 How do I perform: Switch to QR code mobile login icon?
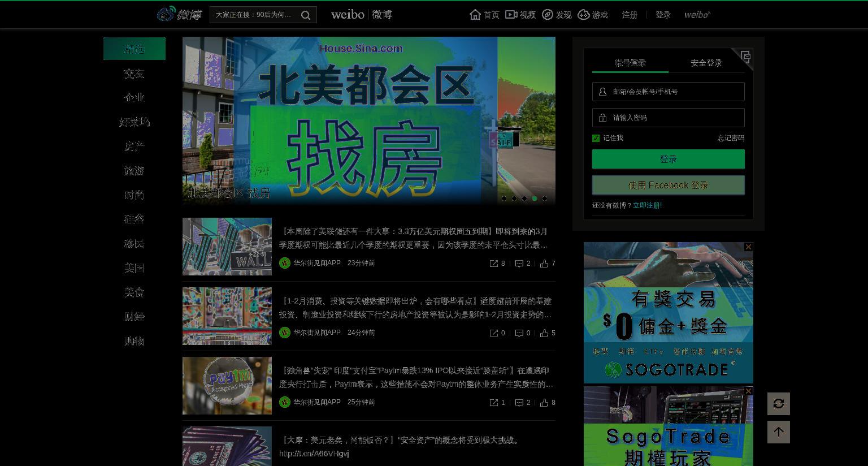click(745, 56)
